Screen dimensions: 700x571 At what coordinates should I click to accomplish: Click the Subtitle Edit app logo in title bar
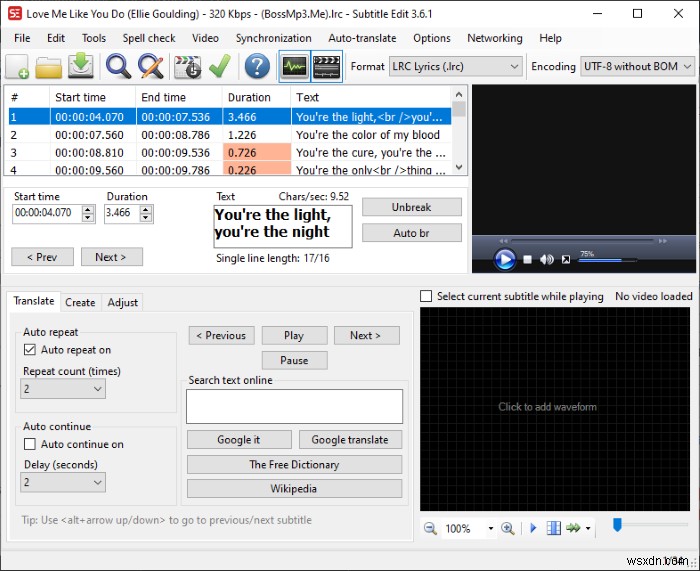click(x=15, y=13)
